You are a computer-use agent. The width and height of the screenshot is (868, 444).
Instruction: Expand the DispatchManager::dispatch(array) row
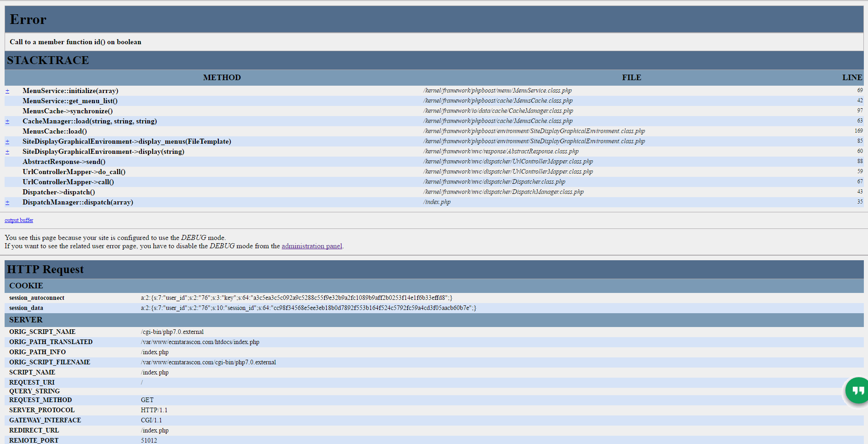tap(7, 203)
